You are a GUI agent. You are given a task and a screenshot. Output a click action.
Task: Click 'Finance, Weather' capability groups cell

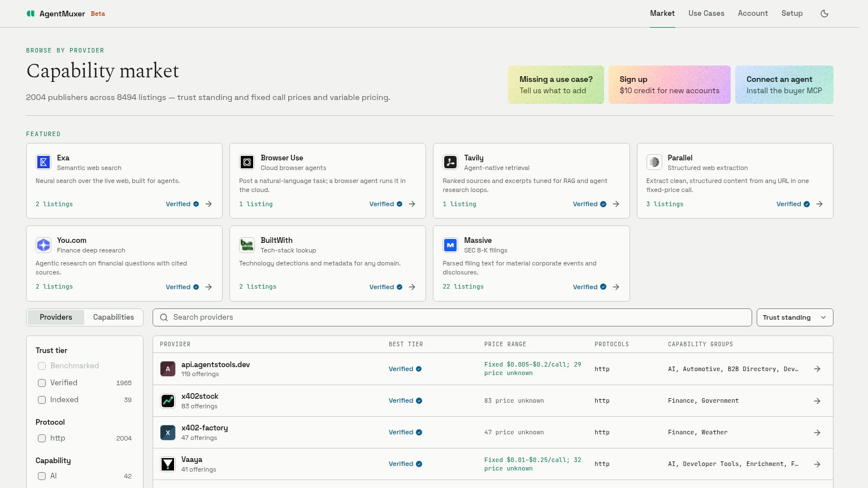698,432
